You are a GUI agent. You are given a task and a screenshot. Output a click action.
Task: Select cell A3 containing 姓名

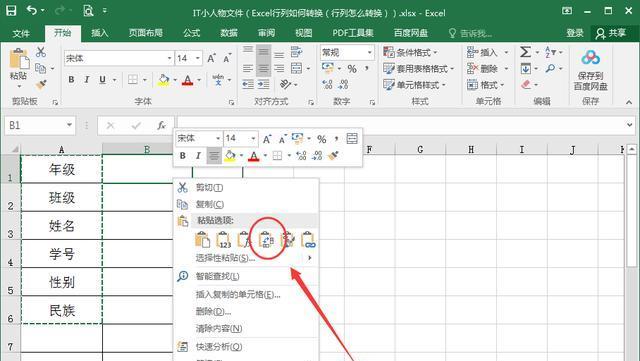[x=62, y=225]
